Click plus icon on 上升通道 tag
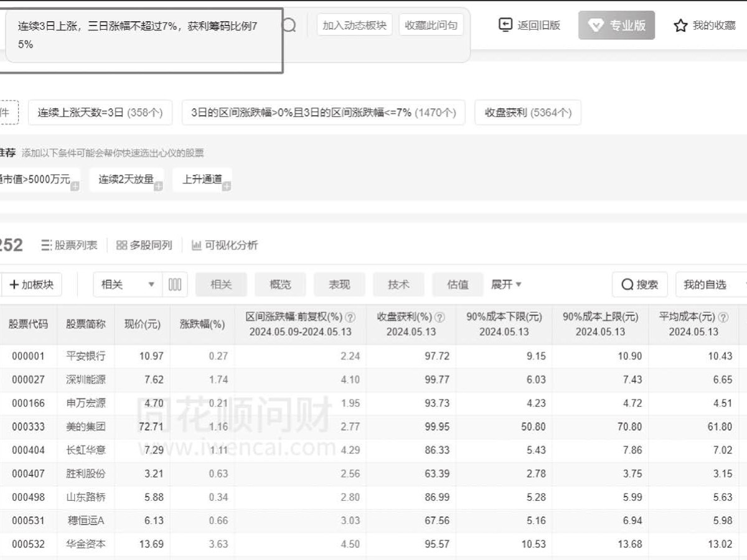 coord(227,186)
